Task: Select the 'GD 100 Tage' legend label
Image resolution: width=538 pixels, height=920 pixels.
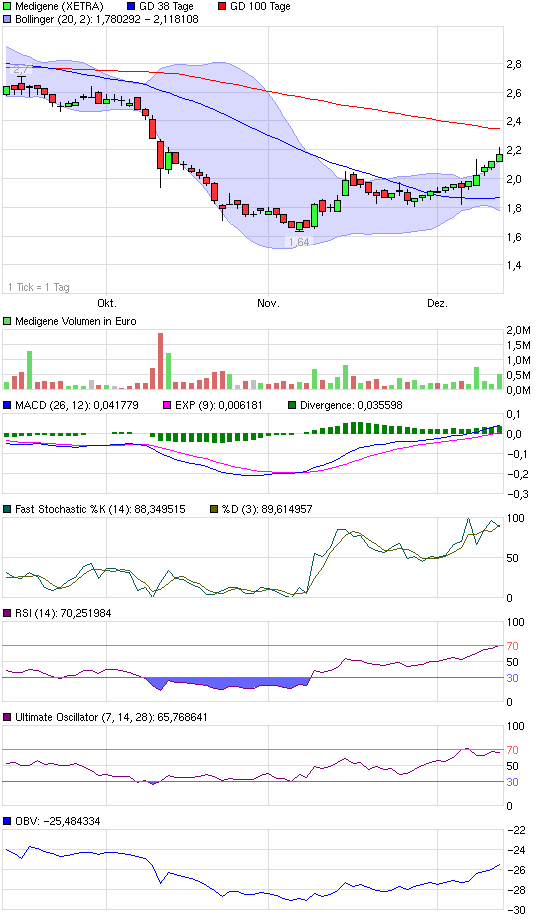Action: [x=260, y=6]
